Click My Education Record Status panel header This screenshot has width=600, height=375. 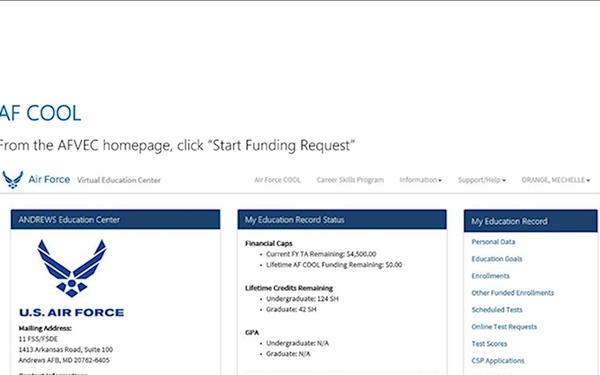(x=342, y=220)
